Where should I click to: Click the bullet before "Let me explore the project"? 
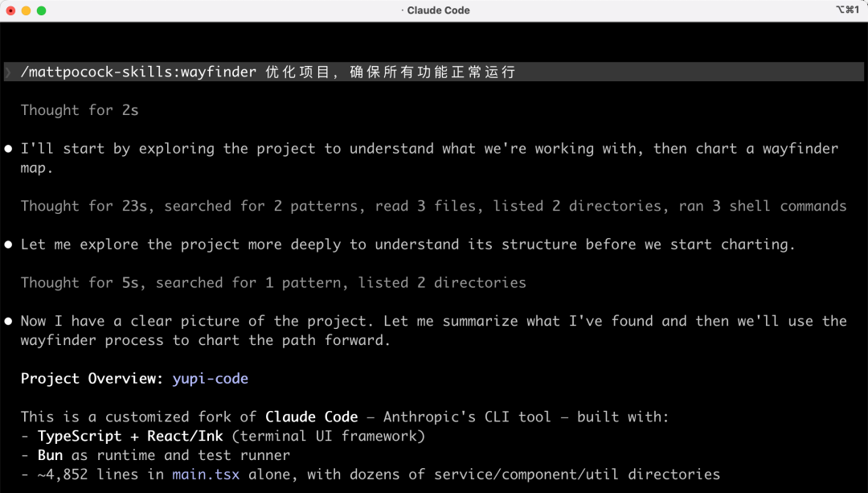coord(8,244)
